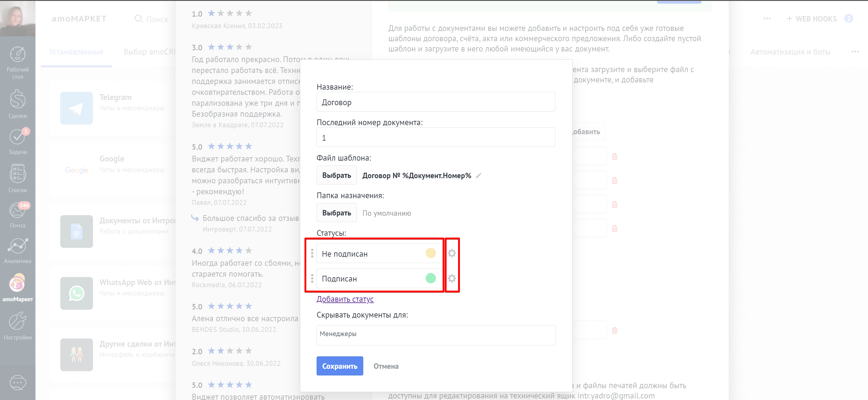Image resolution: width=868 pixels, height=400 pixels.
Task: Grab the drag handle of Не подписан status
Action: [312, 253]
